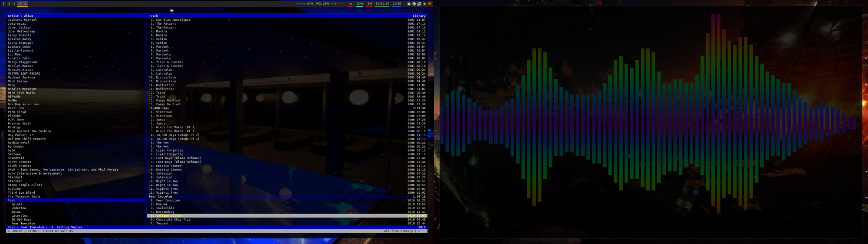Select the yellow Fear Inoculum album in tree

coord(23,224)
